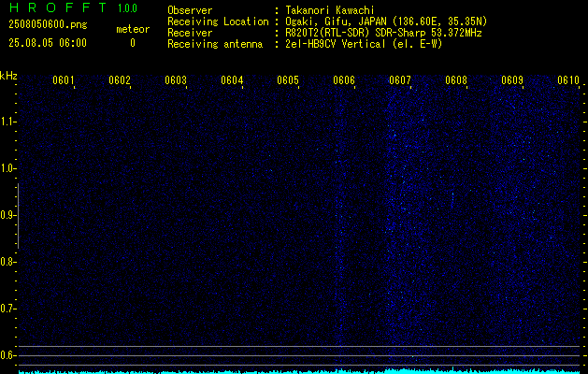Click the 0610 time marker
The height and width of the screenshot is (374, 588).
(568, 80)
